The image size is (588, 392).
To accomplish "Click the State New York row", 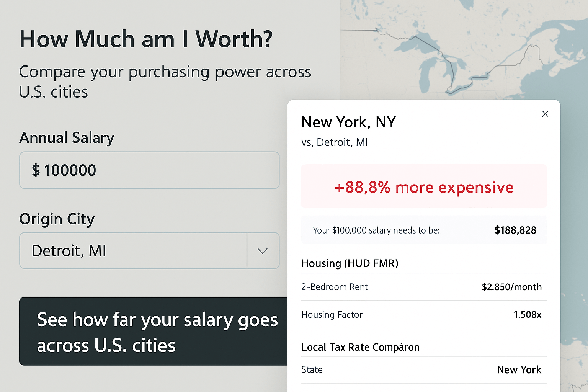I will (x=424, y=370).
